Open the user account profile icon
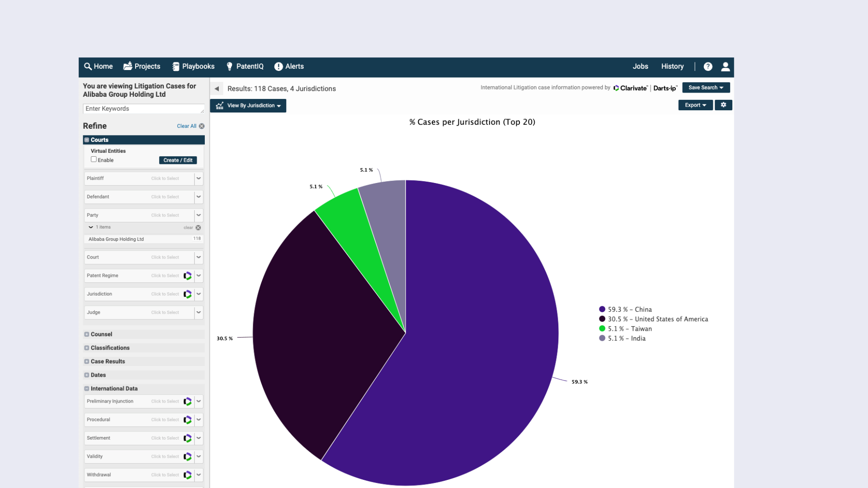 (726, 66)
